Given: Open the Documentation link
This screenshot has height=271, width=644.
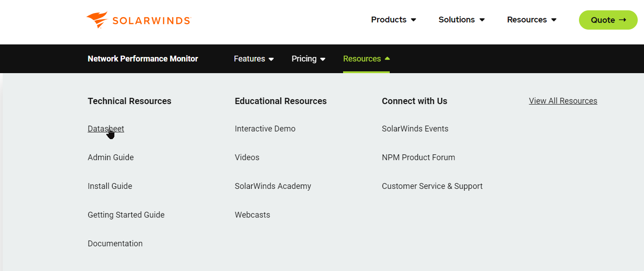Looking at the screenshot, I should [x=115, y=244].
